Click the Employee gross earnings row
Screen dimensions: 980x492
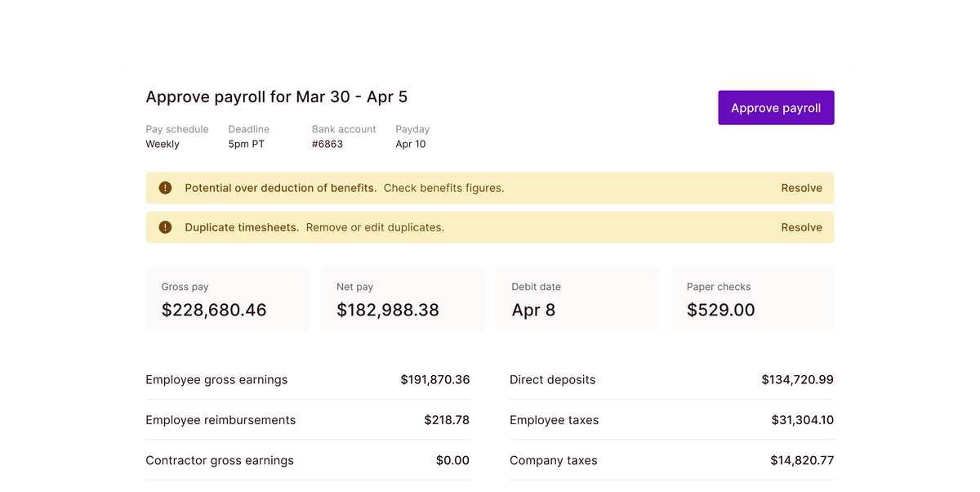[x=307, y=379]
